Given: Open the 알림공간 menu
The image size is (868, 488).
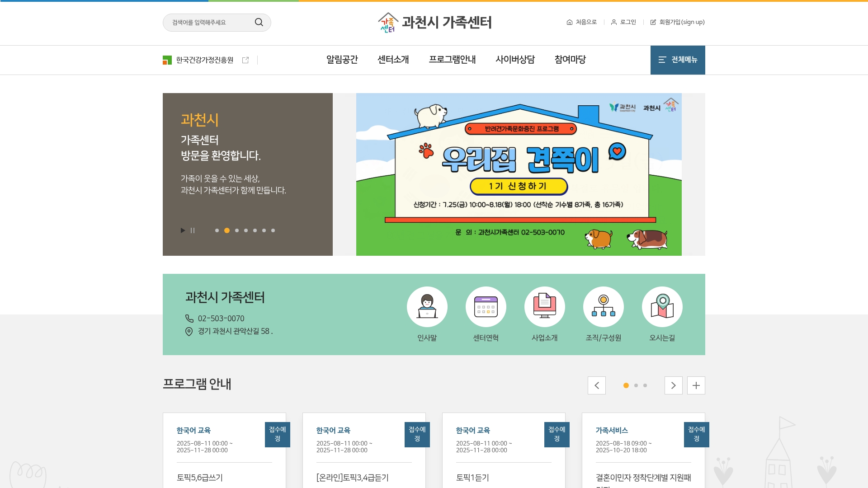Looking at the screenshot, I should (x=342, y=60).
